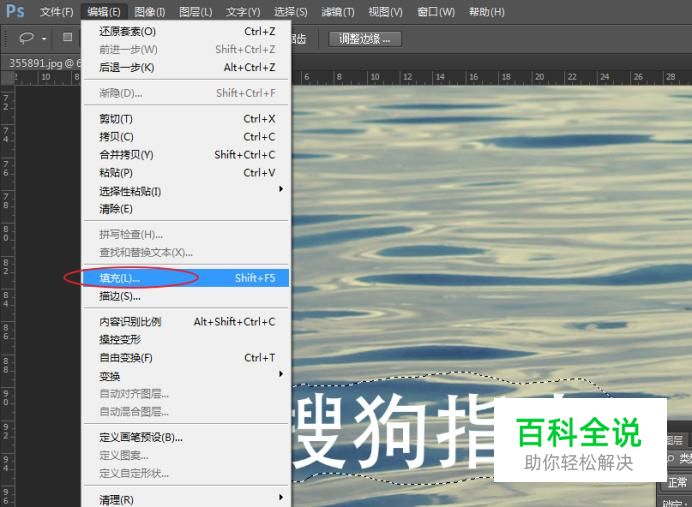
Task: Open the 选择(S) menu
Action: point(290,12)
